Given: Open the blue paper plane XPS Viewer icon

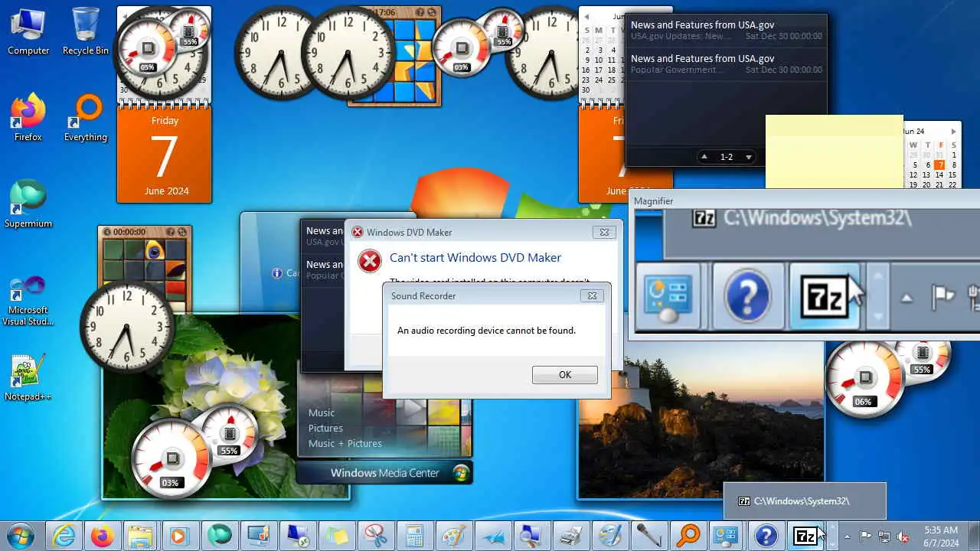Looking at the screenshot, I should [x=493, y=536].
